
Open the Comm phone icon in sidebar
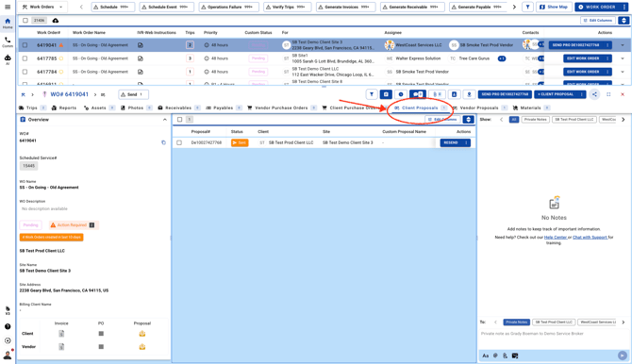(x=8, y=41)
